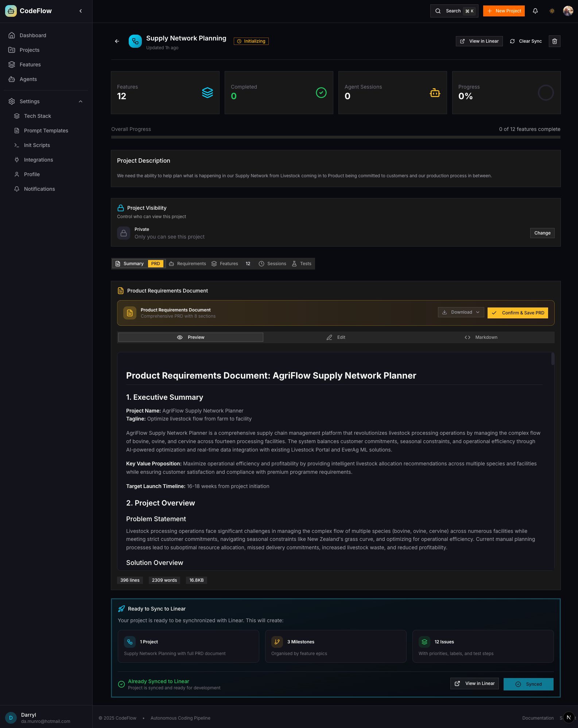Open Integrations settings
Image resolution: width=578 pixels, height=728 pixels.
point(49,160)
